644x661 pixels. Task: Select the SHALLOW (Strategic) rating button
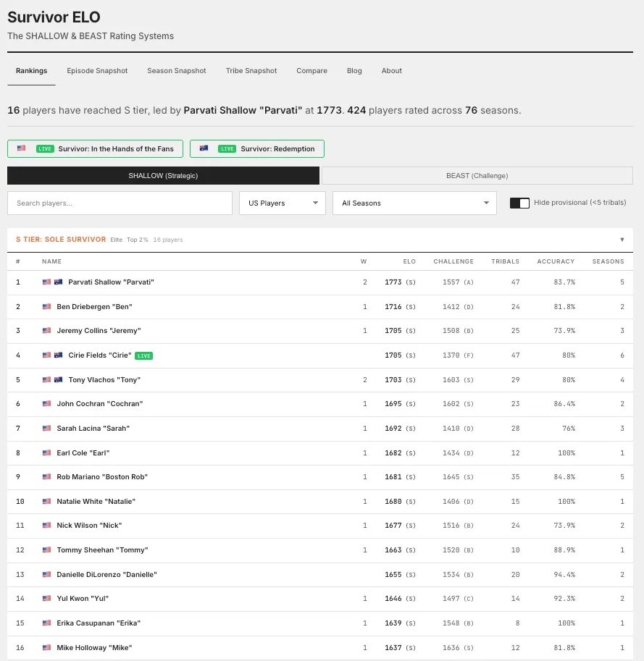(163, 176)
